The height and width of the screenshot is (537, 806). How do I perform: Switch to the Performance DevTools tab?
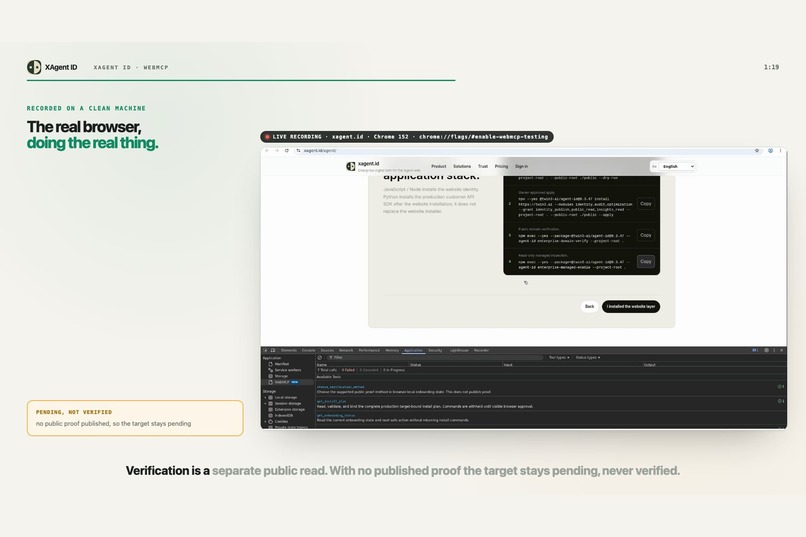point(369,350)
